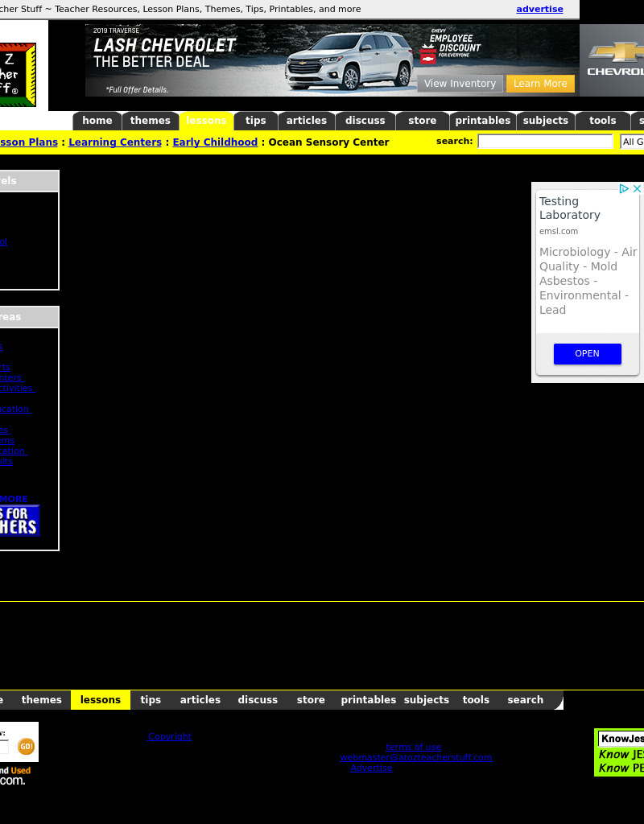Click the KnowJesus green ad banner
The width and height of the screenshot is (644, 824).
tap(619, 752)
